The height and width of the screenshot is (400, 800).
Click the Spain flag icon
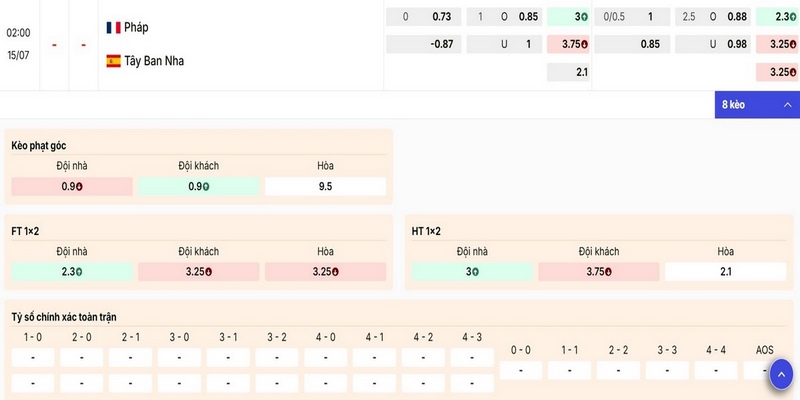pos(113,61)
